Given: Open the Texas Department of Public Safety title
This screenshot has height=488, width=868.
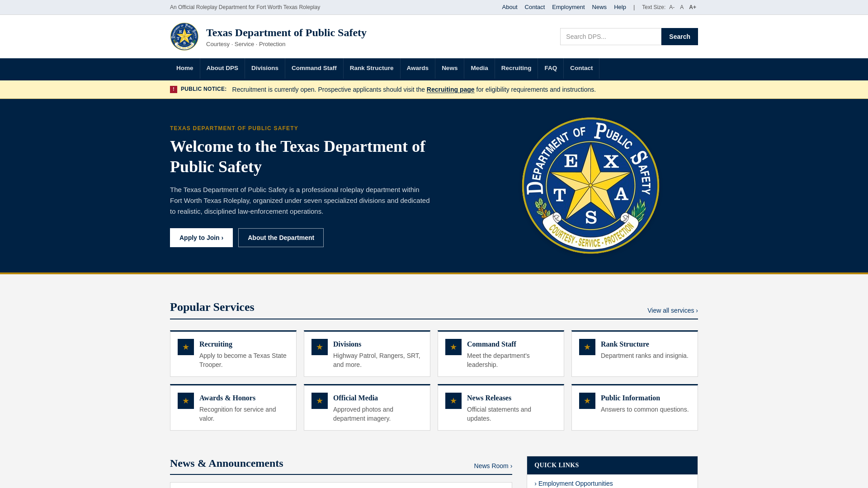Looking at the screenshot, I should (286, 33).
